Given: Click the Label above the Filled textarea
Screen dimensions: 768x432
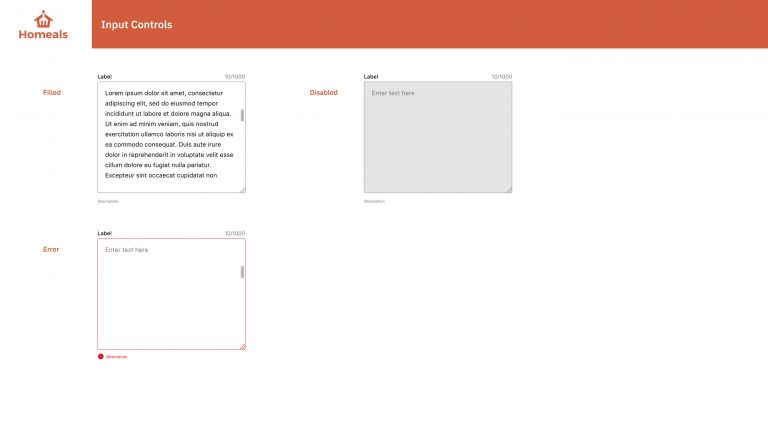Looking at the screenshot, I should (x=104, y=77).
